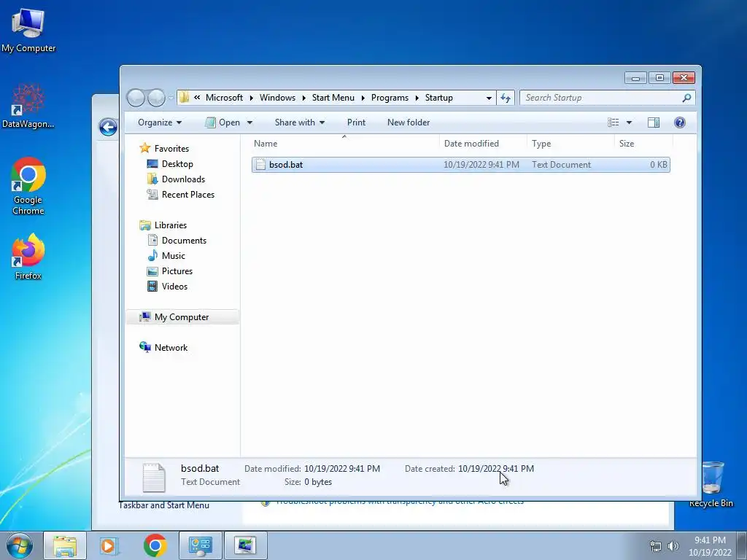The image size is (747, 560).
Task: Switch to Control Panel taskbar item
Action: click(200, 545)
